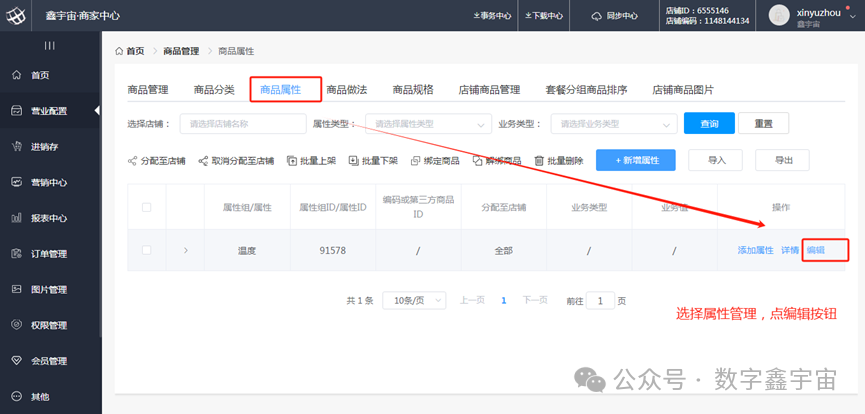The width and height of the screenshot is (865, 414).
Task: Click 分配至店铺 share action
Action: pyautogui.click(x=157, y=161)
